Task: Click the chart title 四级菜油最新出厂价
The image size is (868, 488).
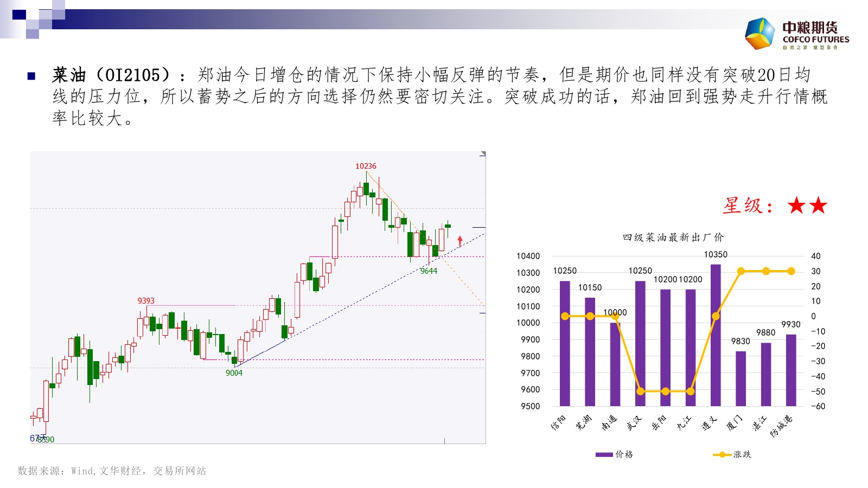Action: pos(673,237)
